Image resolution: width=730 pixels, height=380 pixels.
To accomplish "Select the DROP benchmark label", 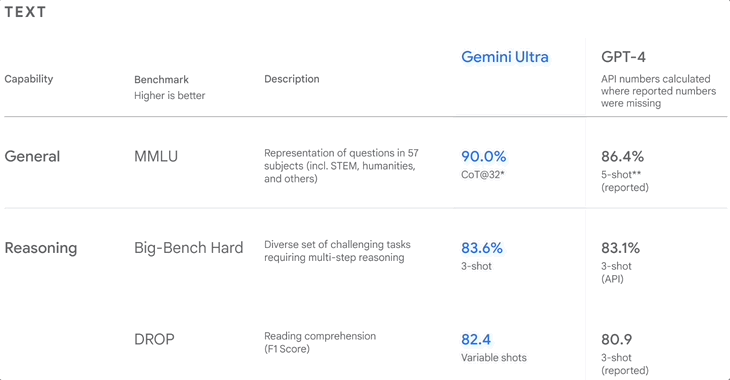I will (x=154, y=339).
